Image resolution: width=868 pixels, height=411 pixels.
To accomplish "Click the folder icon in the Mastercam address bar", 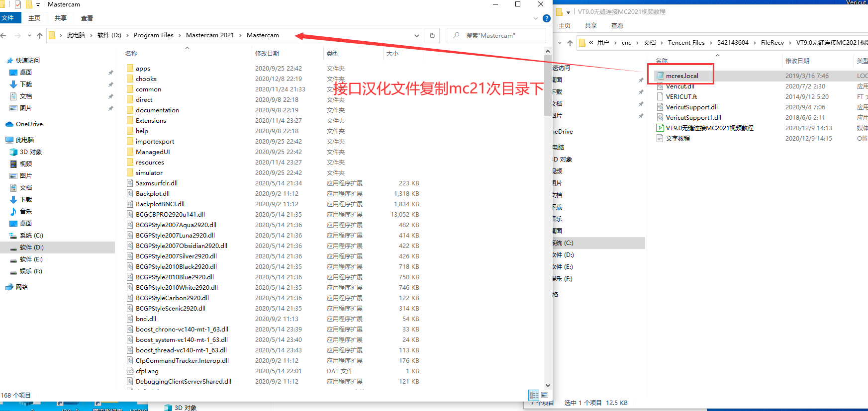I will (52, 35).
